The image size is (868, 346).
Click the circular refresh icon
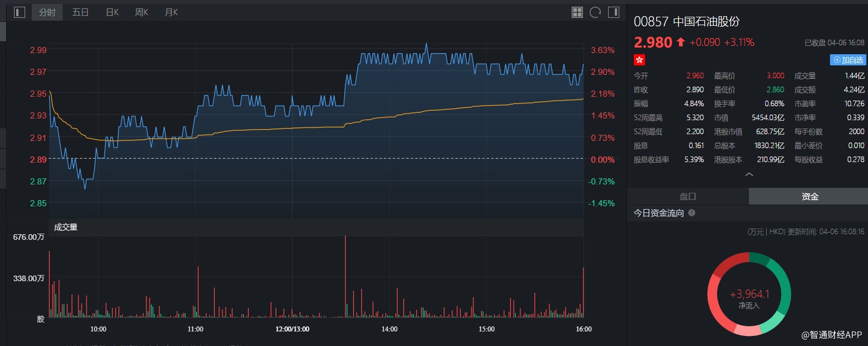[x=595, y=12]
